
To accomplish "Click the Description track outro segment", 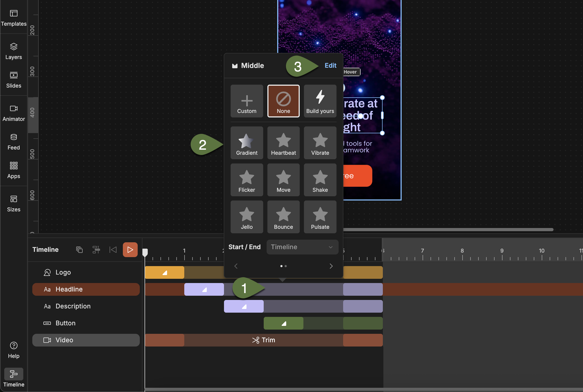I will pos(363,306).
